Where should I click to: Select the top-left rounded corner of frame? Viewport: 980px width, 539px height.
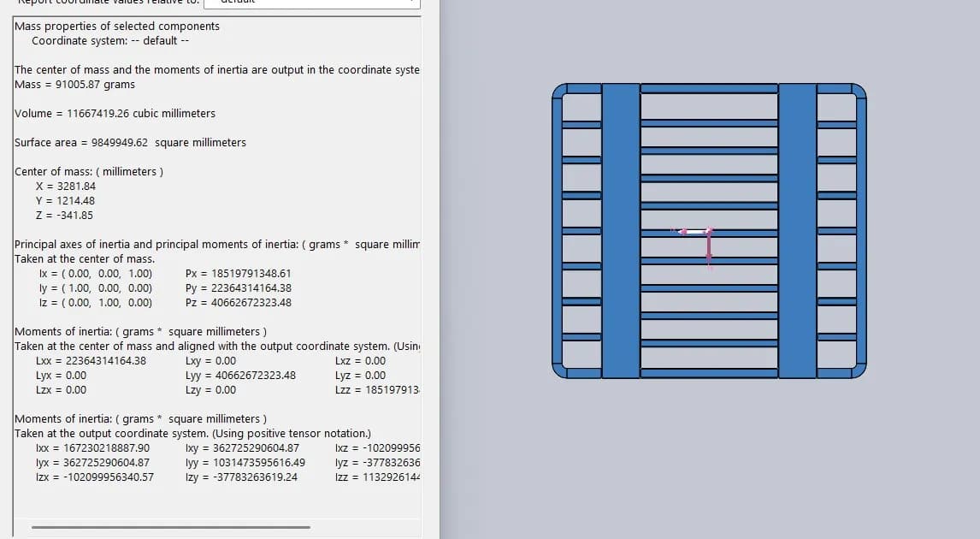click(x=560, y=91)
